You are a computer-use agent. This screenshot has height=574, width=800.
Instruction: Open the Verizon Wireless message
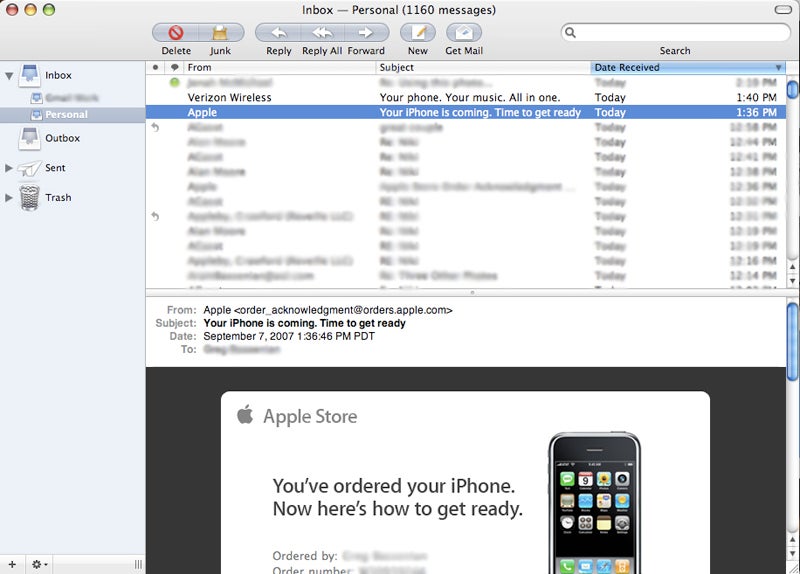tap(465, 97)
